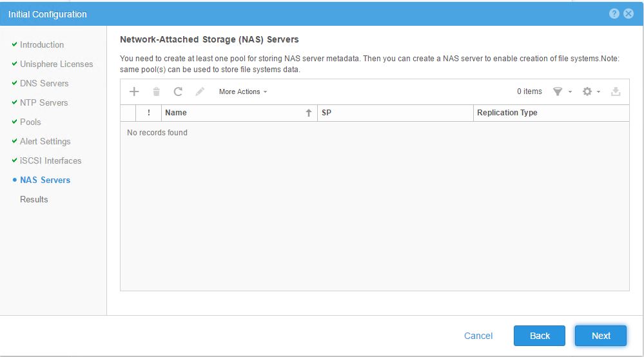644x357 pixels.
Task: Close the Initial Configuration dialog
Action: (x=629, y=14)
